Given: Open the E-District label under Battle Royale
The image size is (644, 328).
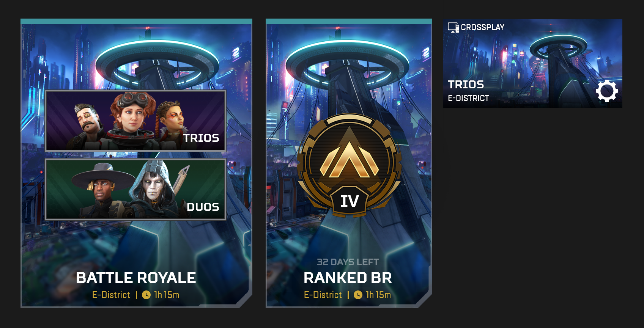Looking at the screenshot, I should [x=111, y=295].
